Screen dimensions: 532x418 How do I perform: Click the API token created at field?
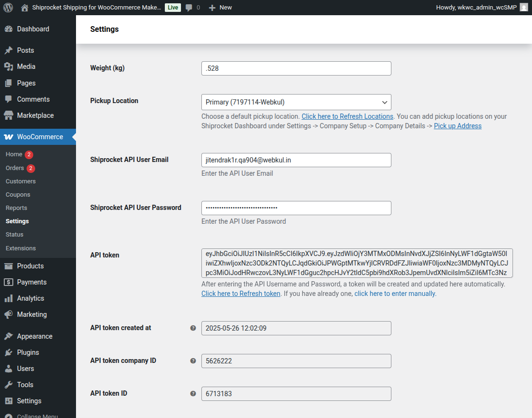(x=296, y=328)
